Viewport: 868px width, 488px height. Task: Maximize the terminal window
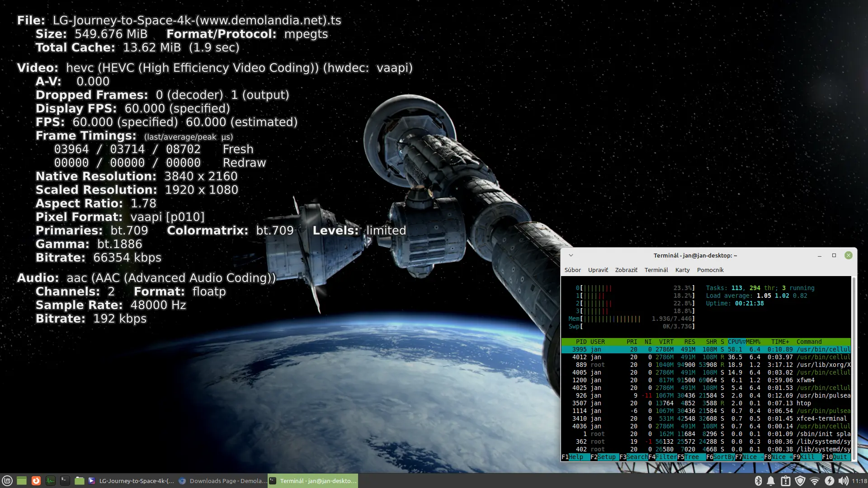(x=834, y=255)
